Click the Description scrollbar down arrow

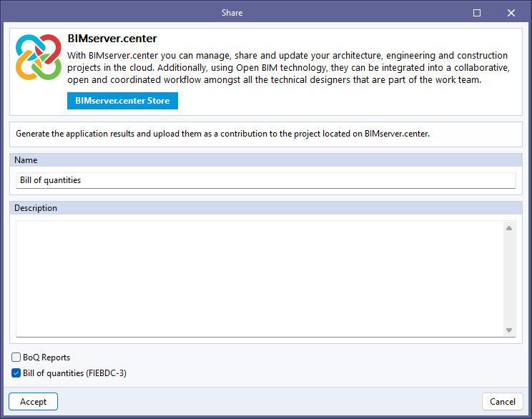click(x=509, y=330)
